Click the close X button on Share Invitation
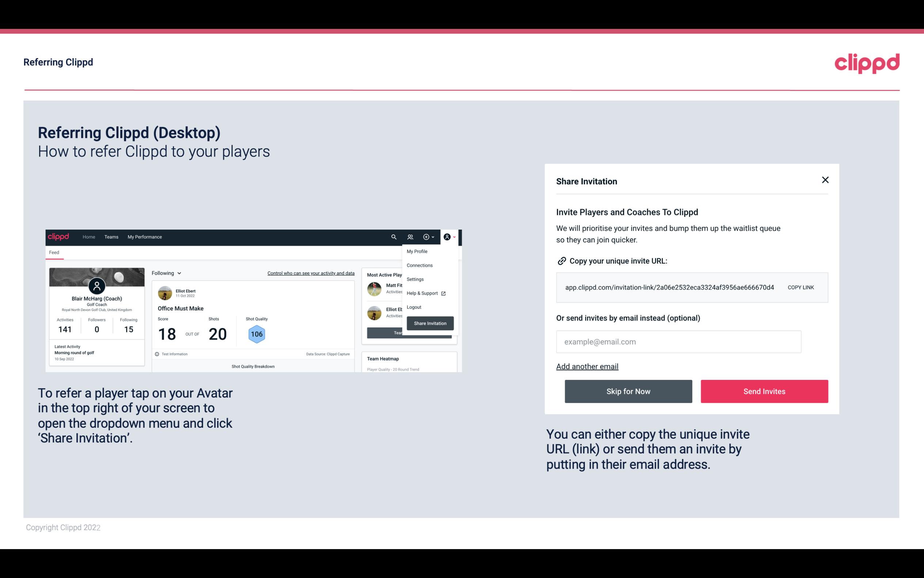Screen dimensions: 924x578 pyautogui.click(x=825, y=180)
